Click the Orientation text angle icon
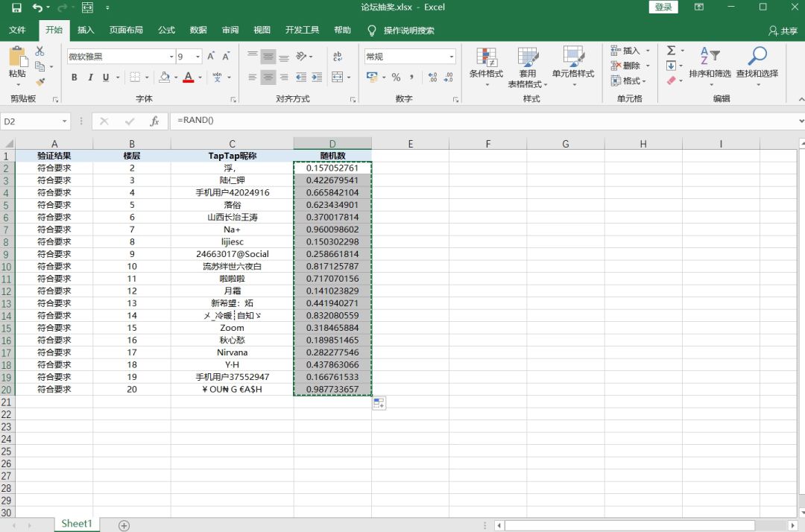 point(301,56)
